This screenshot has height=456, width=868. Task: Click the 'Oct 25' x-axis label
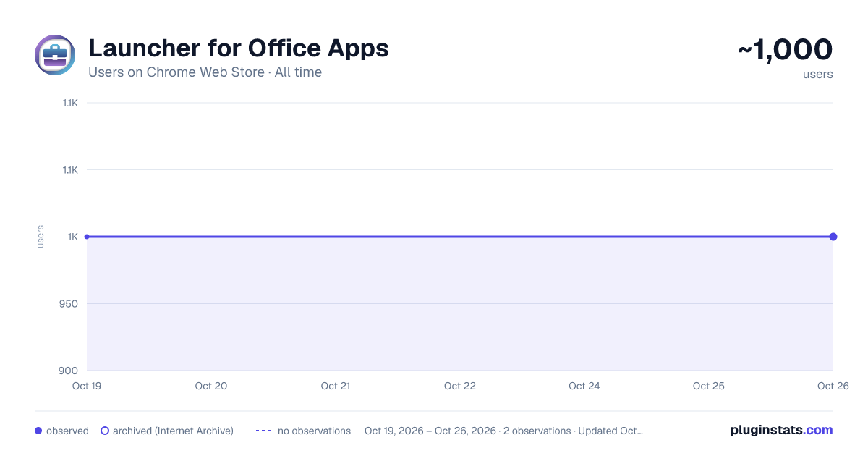point(709,386)
